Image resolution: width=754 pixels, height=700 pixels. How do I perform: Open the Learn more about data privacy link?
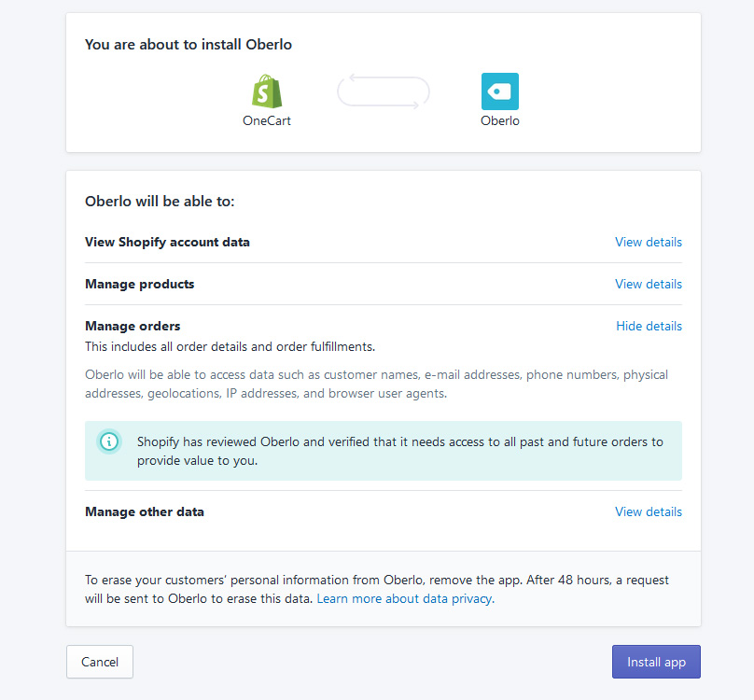click(x=404, y=598)
